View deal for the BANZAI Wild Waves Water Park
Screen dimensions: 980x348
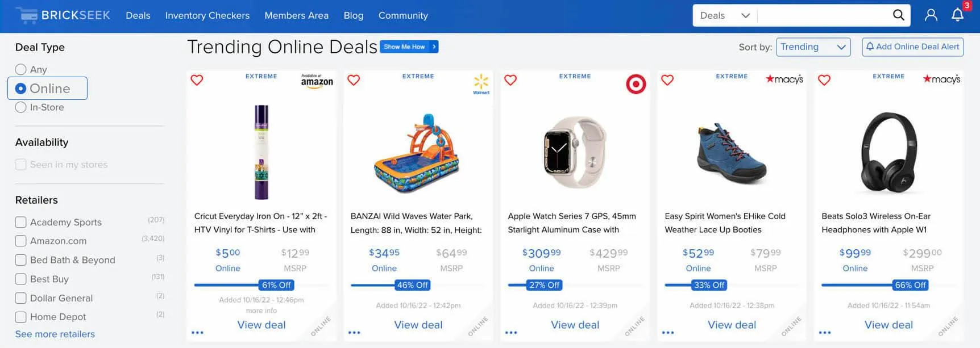point(418,324)
